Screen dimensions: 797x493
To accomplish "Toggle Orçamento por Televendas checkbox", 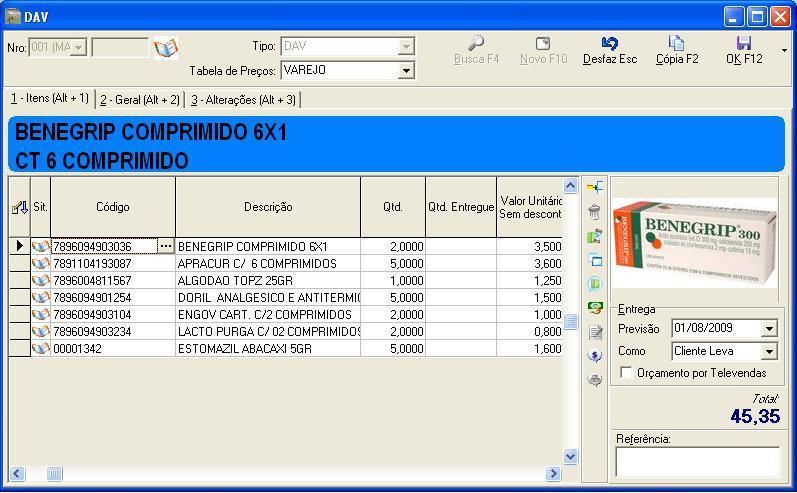I will (x=626, y=373).
